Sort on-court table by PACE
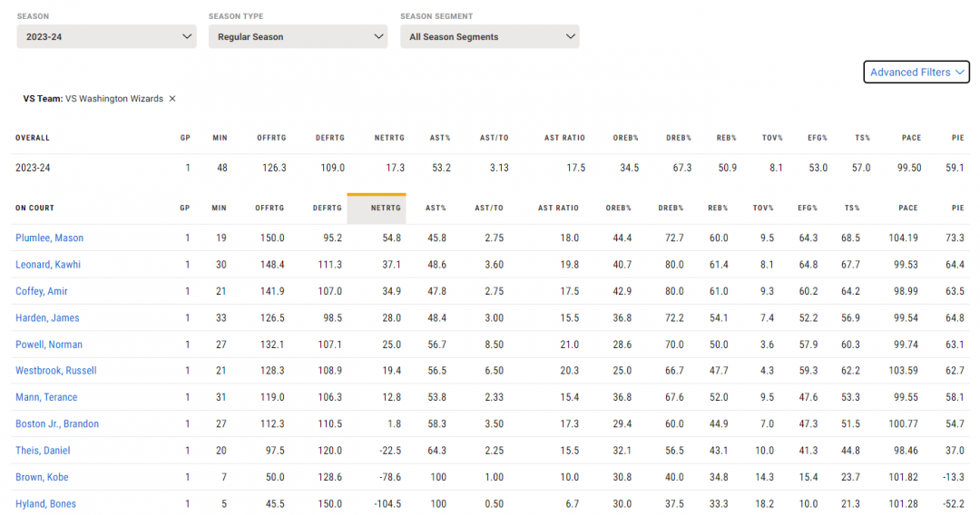The image size is (980, 515). 908,208
